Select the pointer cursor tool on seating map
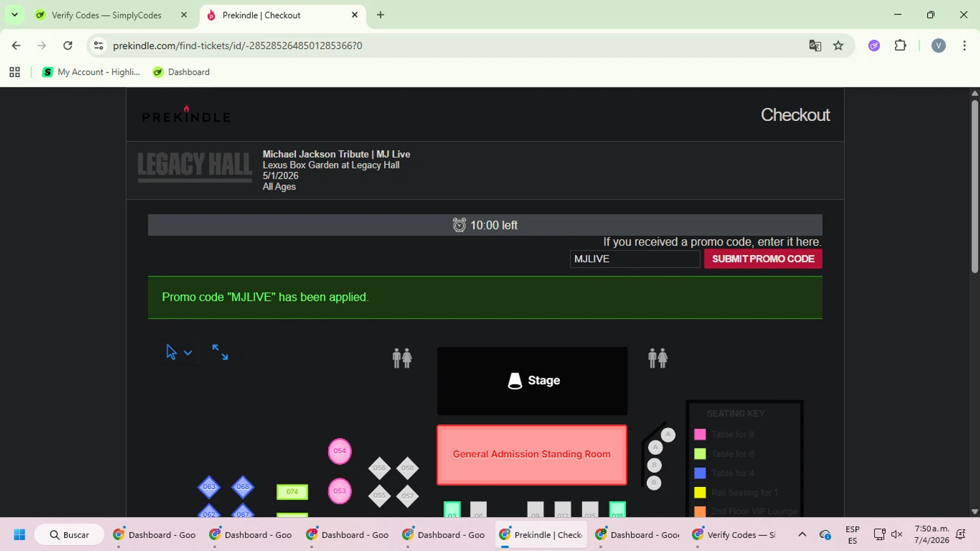The image size is (980, 551). (x=171, y=352)
